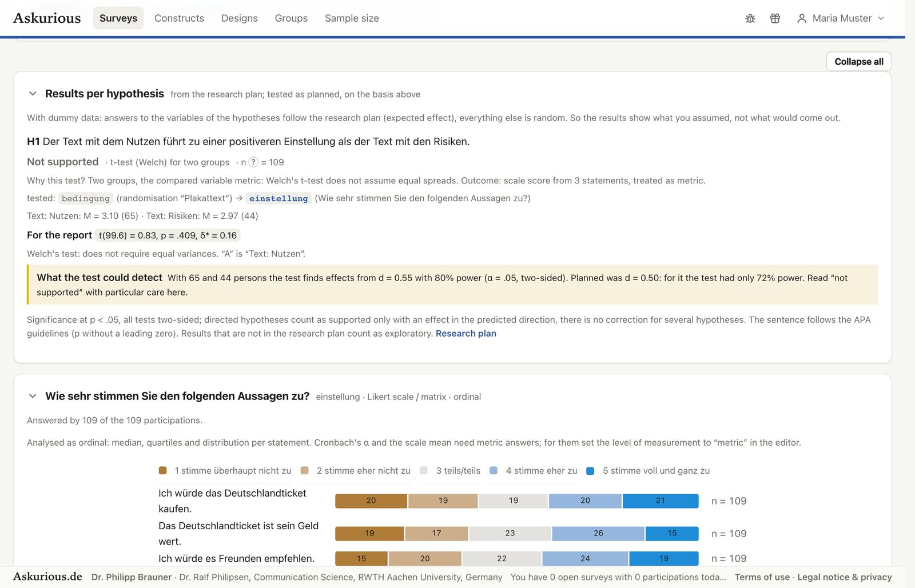The height and width of the screenshot is (588, 915).
Task: Open the gift icon in header
Action: point(775,18)
